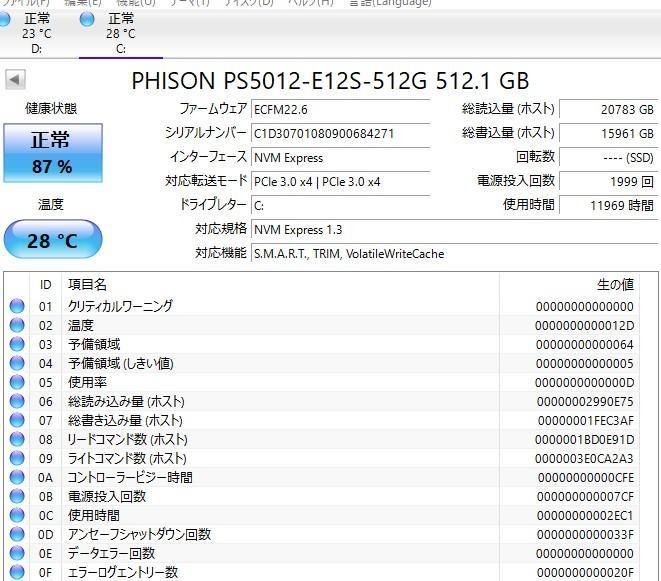The image size is (661, 581).
Task: Select the 温度 attribute name in row 02
Action: [x=81, y=325]
